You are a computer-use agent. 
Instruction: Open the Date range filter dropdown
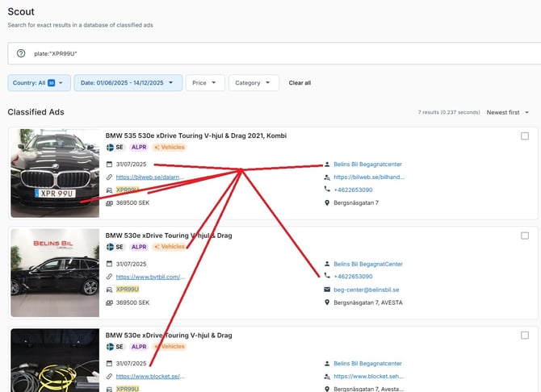coord(128,83)
